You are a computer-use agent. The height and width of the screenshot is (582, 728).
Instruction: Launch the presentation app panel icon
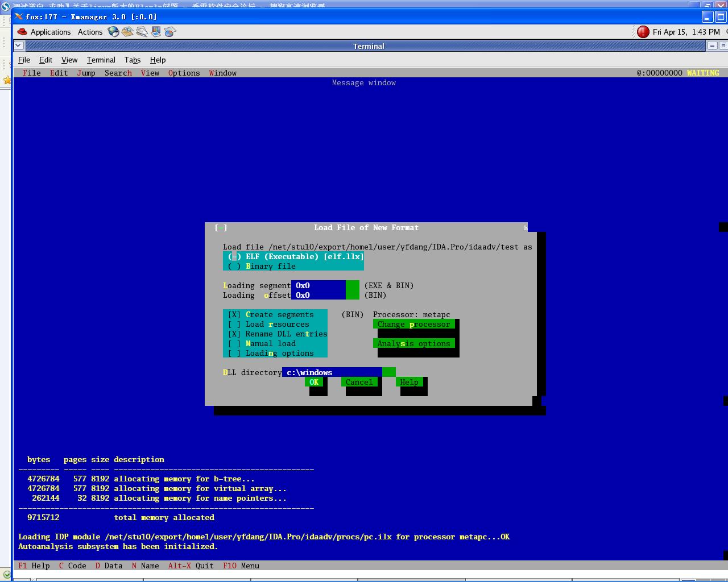point(156,32)
